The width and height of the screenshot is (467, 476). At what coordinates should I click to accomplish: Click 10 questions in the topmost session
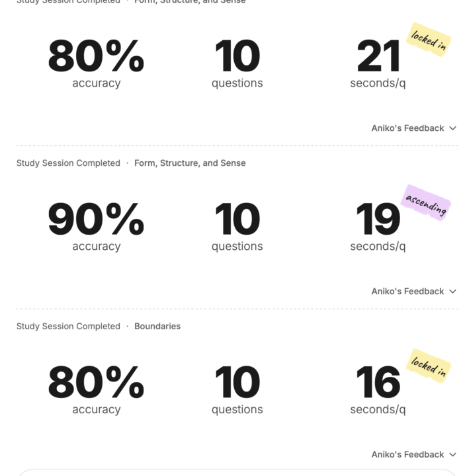(237, 63)
